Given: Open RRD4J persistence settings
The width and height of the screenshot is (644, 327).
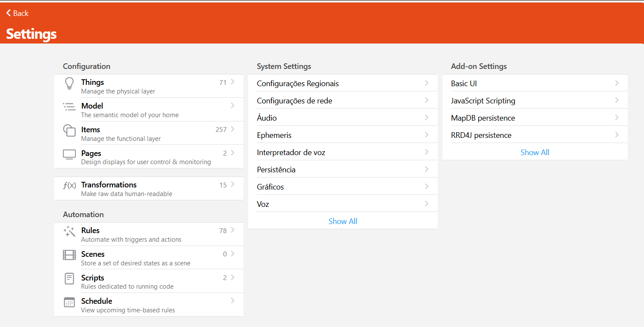Looking at the screenshot, I should 481,135.
